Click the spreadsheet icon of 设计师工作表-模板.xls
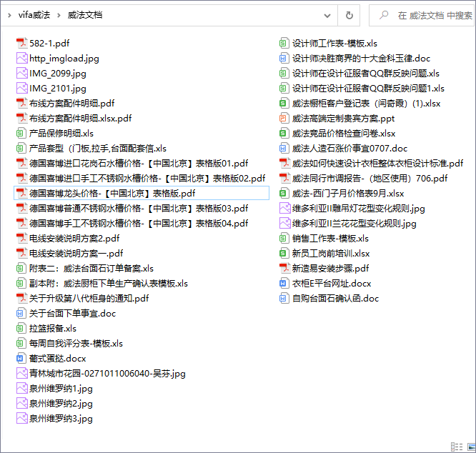 click(283, 43)
